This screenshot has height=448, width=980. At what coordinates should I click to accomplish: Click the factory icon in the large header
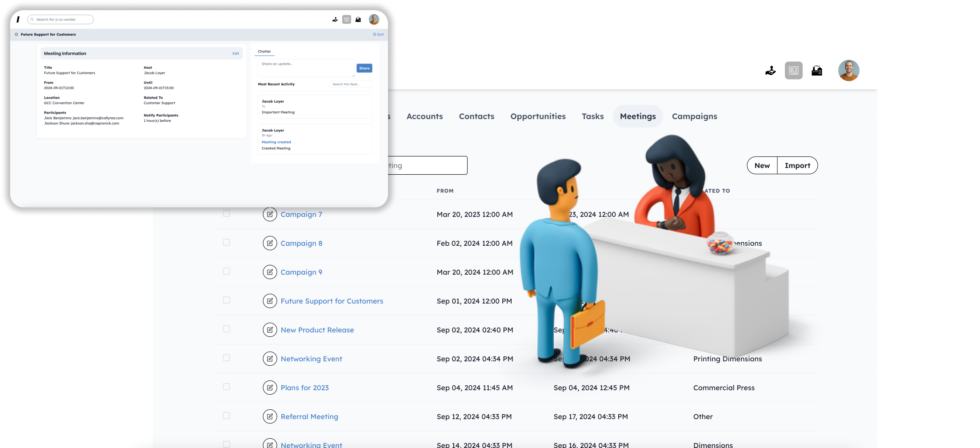click(816, 71)
